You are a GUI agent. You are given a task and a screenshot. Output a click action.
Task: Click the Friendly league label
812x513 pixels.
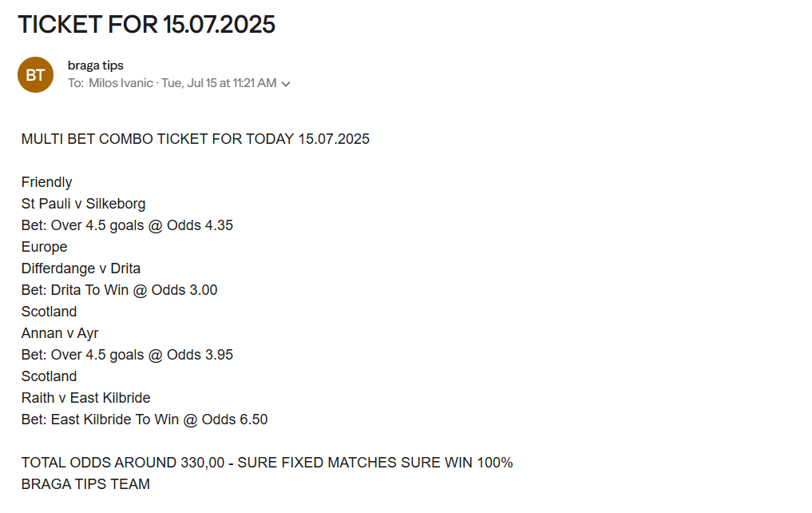click(x=46, y=182)
